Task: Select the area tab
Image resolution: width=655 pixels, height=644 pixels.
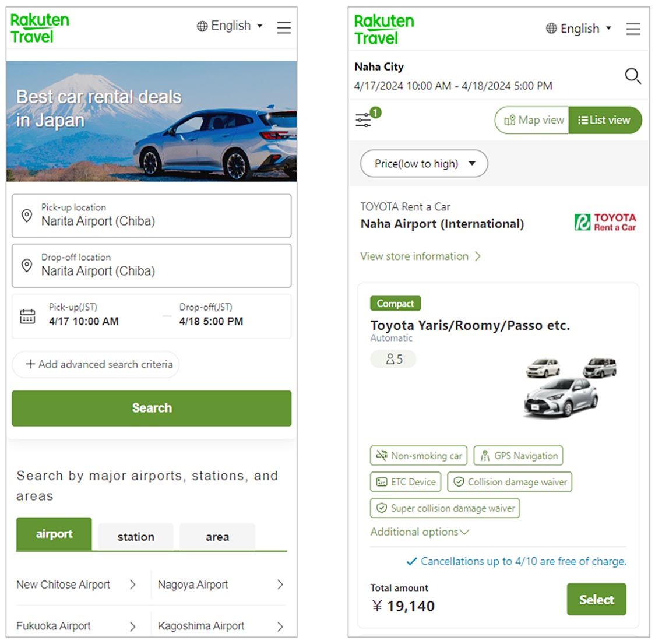Action: 217,537
